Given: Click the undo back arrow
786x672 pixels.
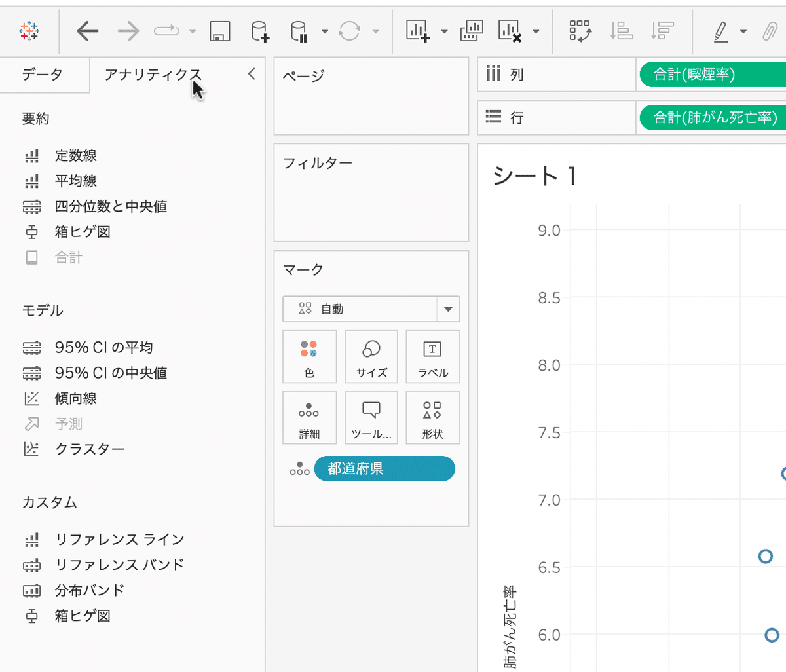Looking at the screenshot, I should [87, 31].
